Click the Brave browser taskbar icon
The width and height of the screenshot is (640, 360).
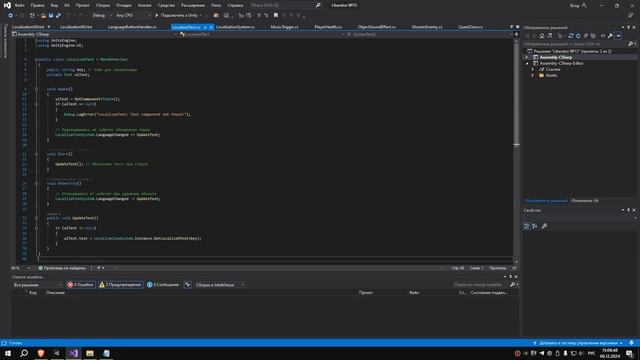pyautogui.click(x=41, y=353)
